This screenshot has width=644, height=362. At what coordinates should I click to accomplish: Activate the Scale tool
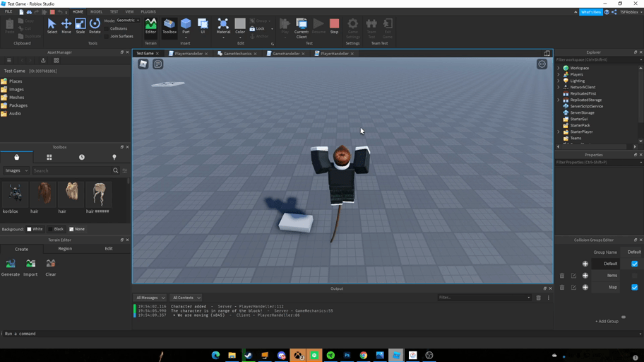(80, 26)
